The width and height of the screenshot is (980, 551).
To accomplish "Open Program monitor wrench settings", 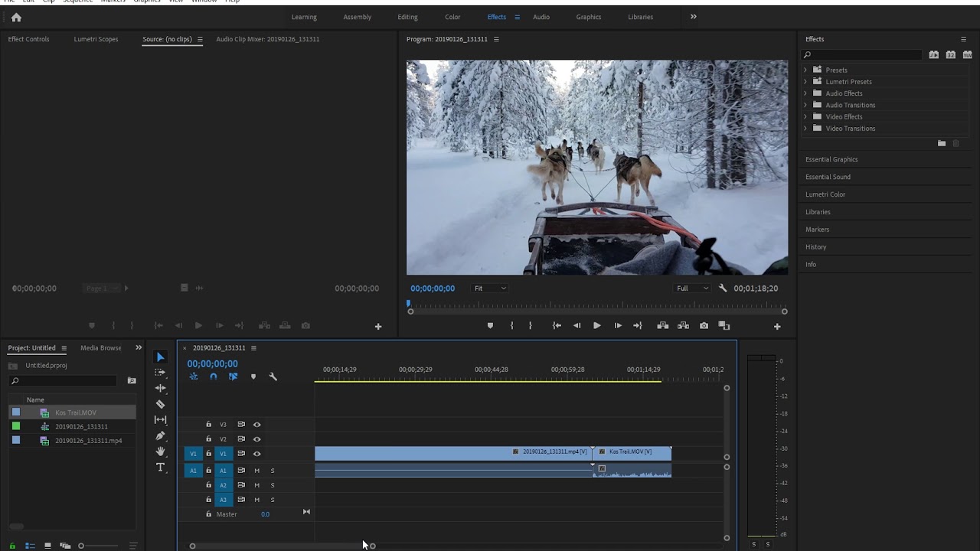I will tap(723, 289).
